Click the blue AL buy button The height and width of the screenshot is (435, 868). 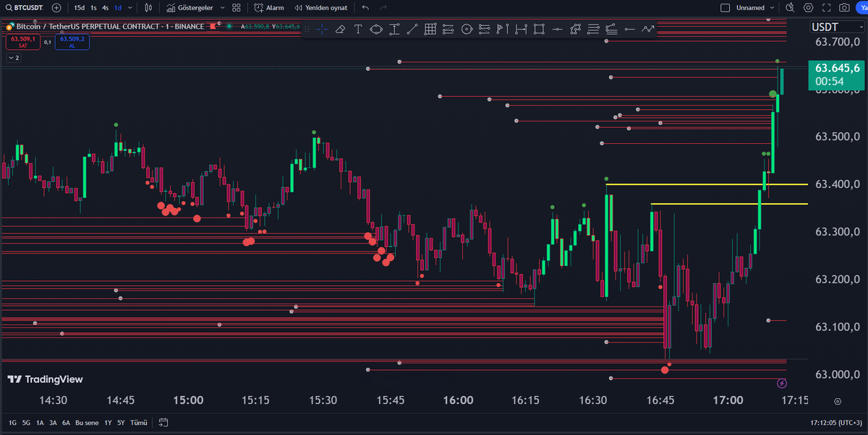click(x=72, y=42)
